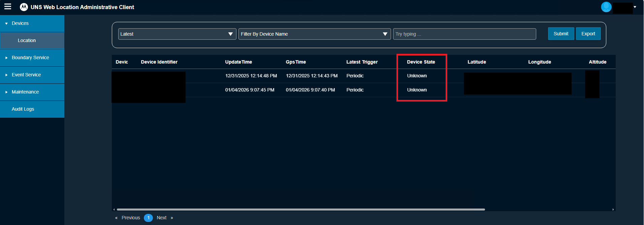Open the user account dropdown arrow

point(635,7)
